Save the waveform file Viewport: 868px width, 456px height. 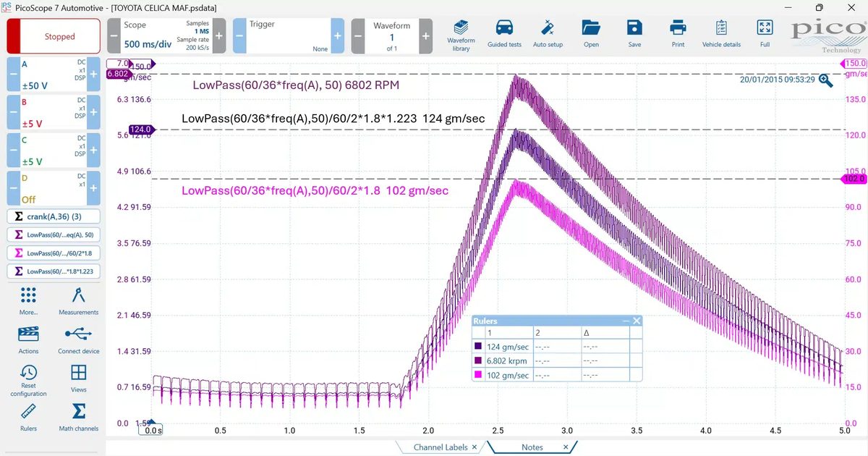click(x=634, y=33)
